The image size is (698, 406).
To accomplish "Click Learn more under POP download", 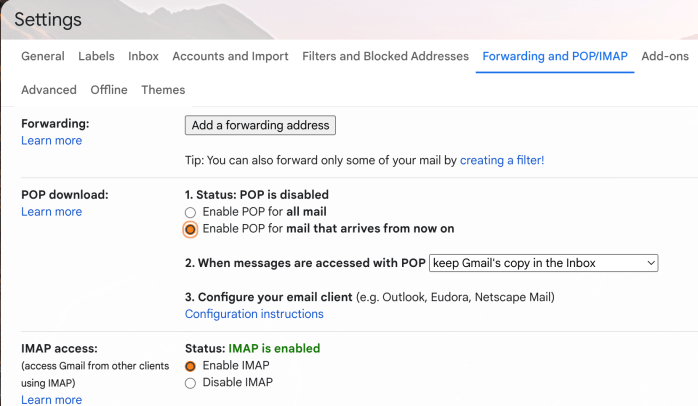I will (x=51, y=212).
